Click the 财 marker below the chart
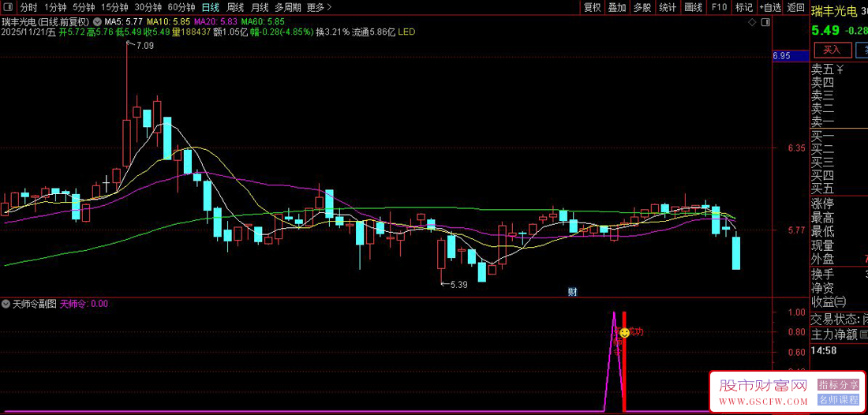 pyautogui.click(x=572, y=292)
